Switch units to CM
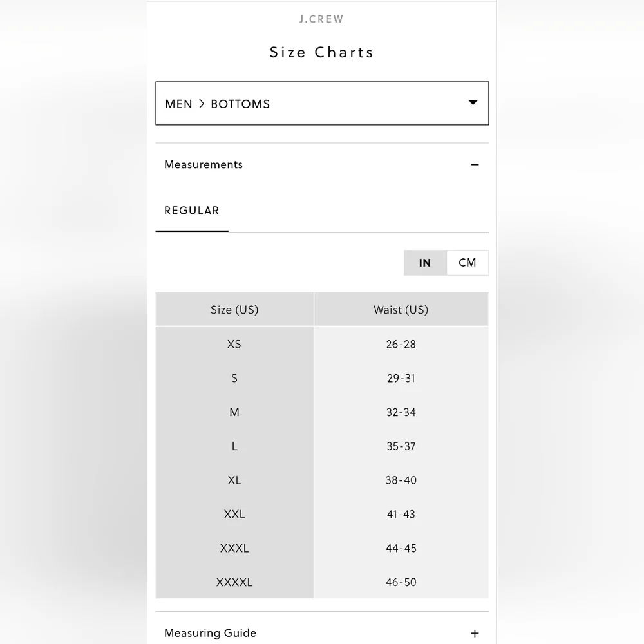Viewport: 644px width, 644px height. click(468, 263)
